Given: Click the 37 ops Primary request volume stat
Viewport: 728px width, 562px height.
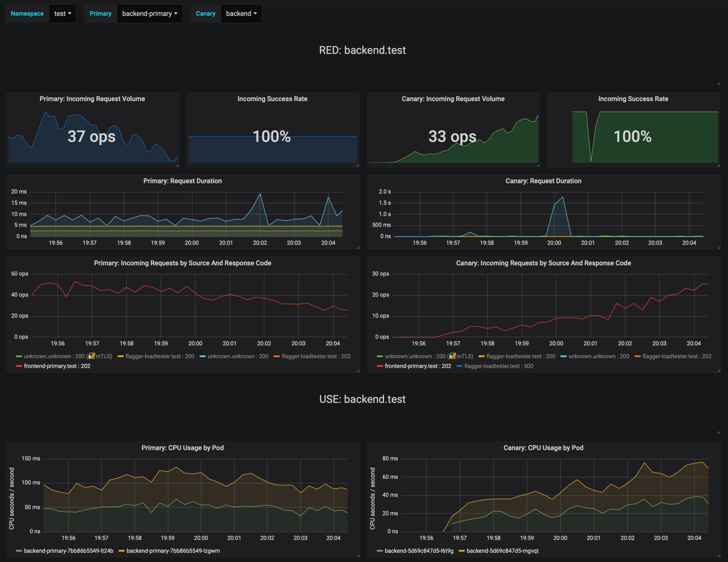Looking at the screenshot, I should click(x=91, y=136).
